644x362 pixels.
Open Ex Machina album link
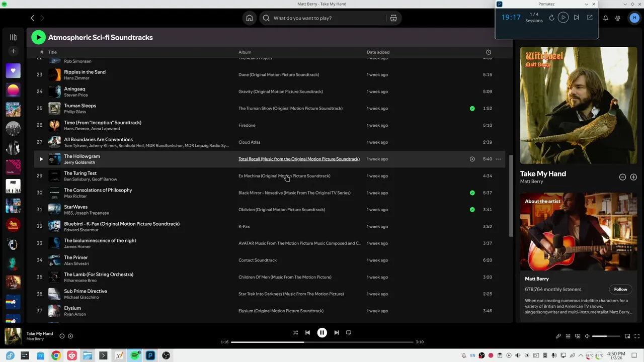pyautogui.click(x=284, y=176)
